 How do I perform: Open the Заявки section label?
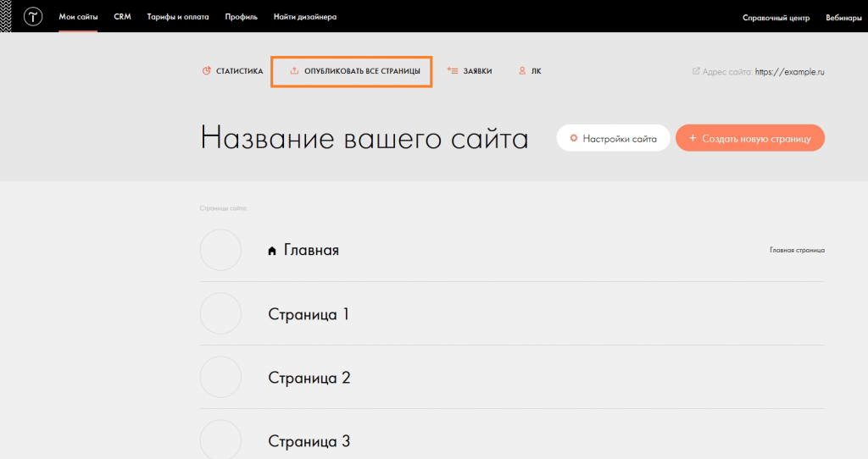pyautogui.click(x=477, y=71)
